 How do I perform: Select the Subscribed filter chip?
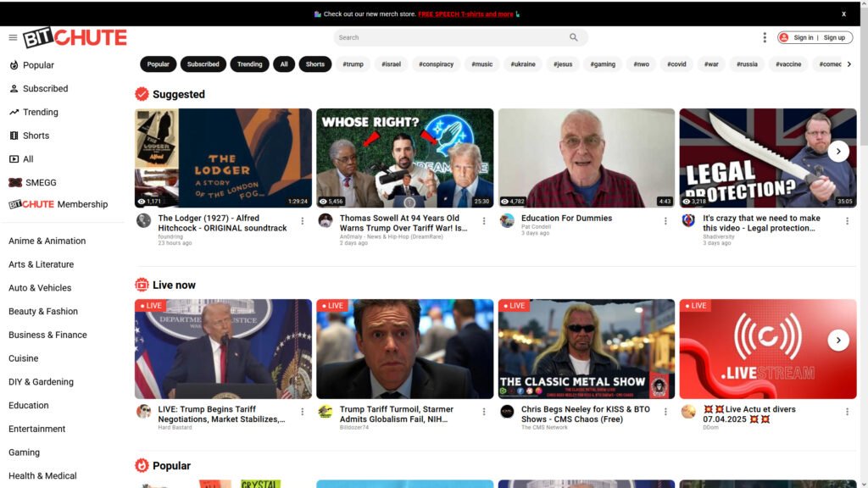[x=203, y=64]
